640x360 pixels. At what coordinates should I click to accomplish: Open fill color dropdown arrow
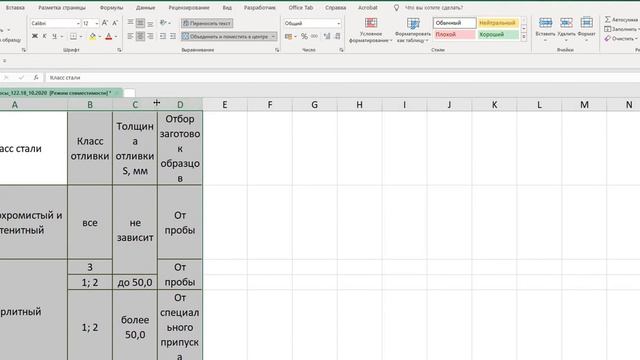point(100,37)
